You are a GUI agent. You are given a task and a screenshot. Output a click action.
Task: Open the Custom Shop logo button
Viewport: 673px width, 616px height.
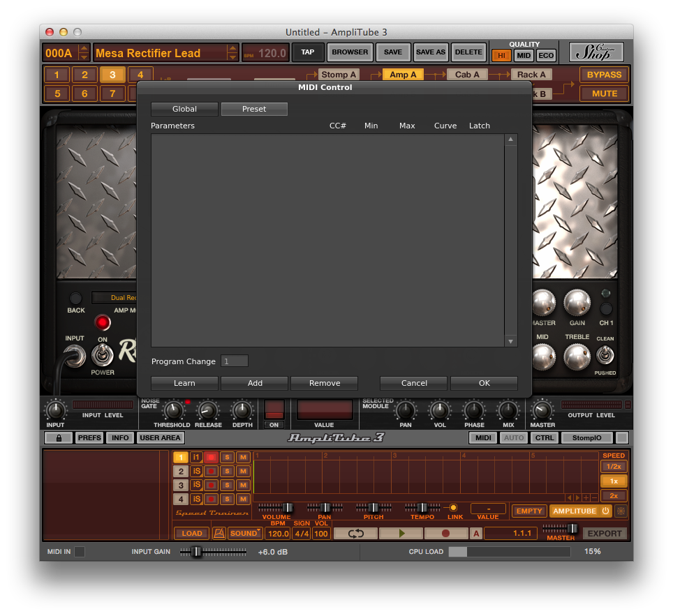(x=596, y=52)
